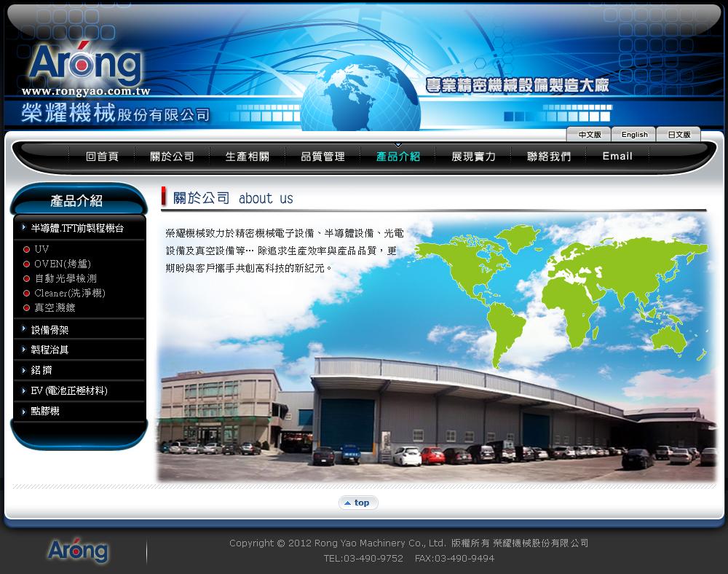Click the red bullet beside UV
Image resolution: width=728 pixels, height=574 pixels.
tap(26, 249)
